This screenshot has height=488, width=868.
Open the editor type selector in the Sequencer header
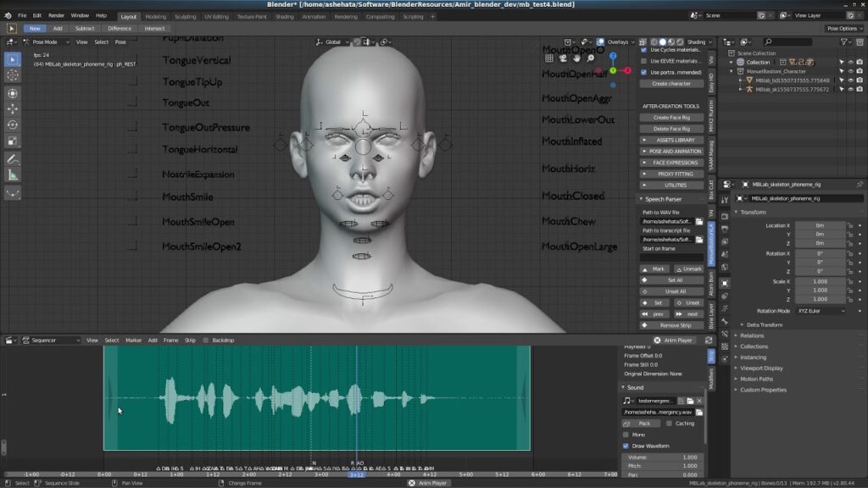pyautogui.click(x=8, y=340)
